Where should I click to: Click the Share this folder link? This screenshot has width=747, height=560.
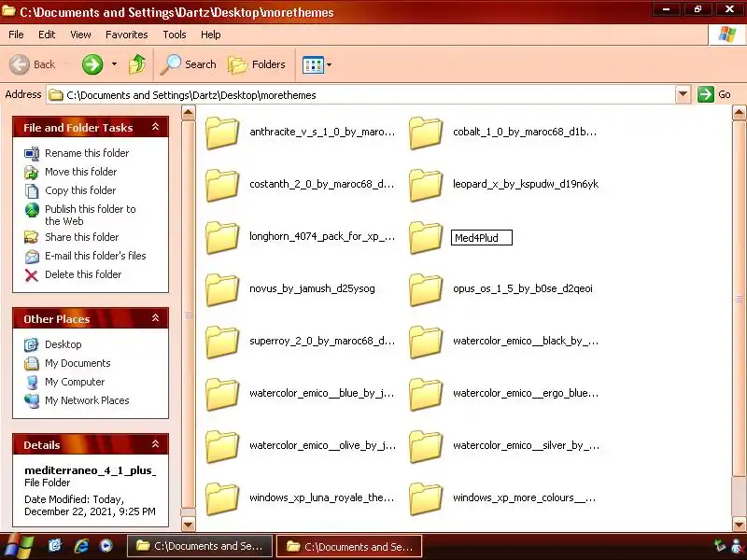tap(81, 237)
